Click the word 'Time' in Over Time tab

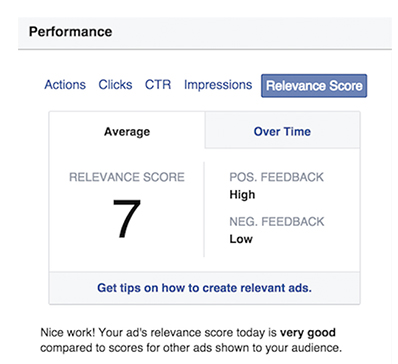297,131
